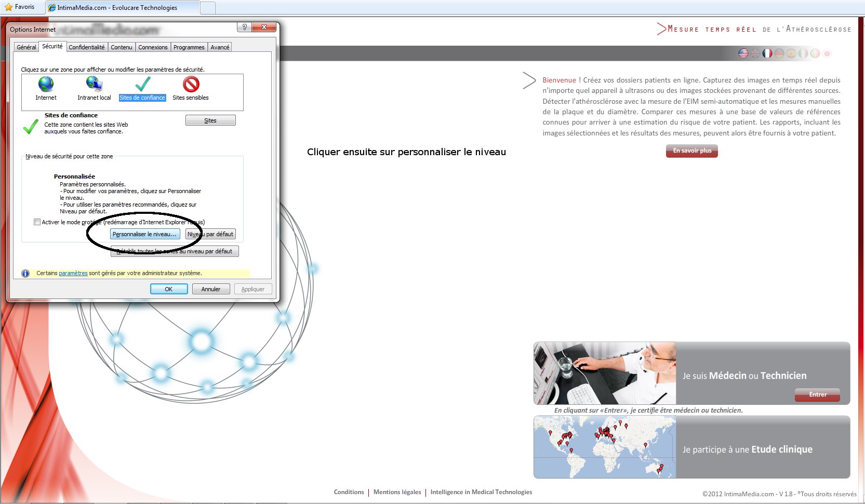Open the Avancé tab
Viewport: 865px width, 504px height.
tap(220, 47)
